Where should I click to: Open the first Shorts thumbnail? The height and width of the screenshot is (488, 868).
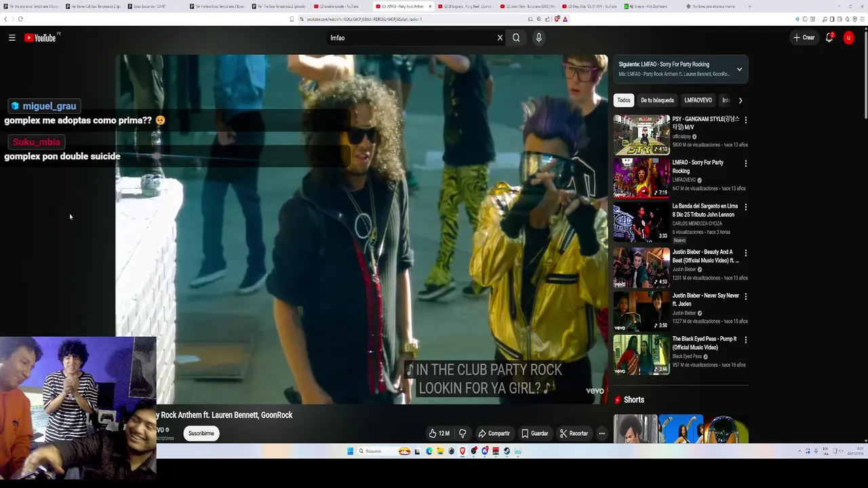click(635, 428)
